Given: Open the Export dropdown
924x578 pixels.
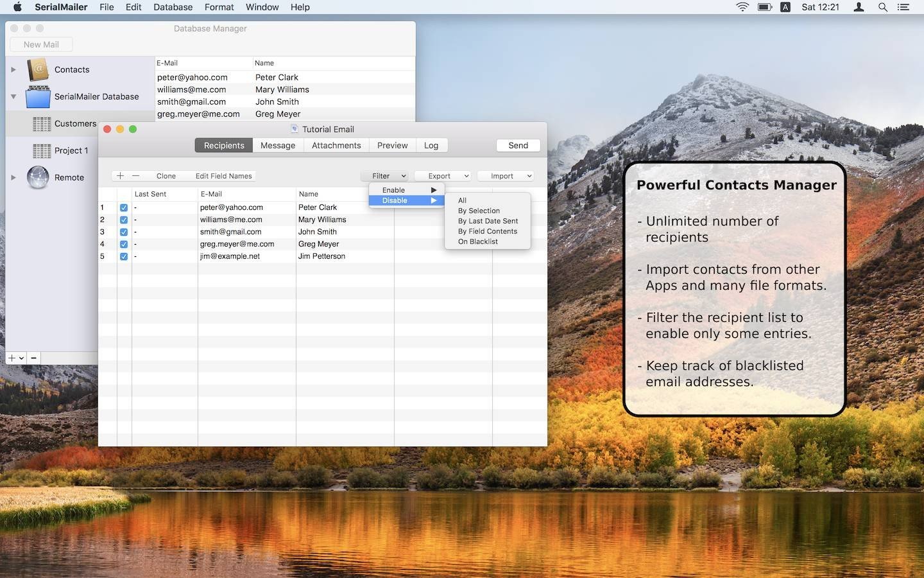Looking at the screenshot, I should [x=443, y=176].
